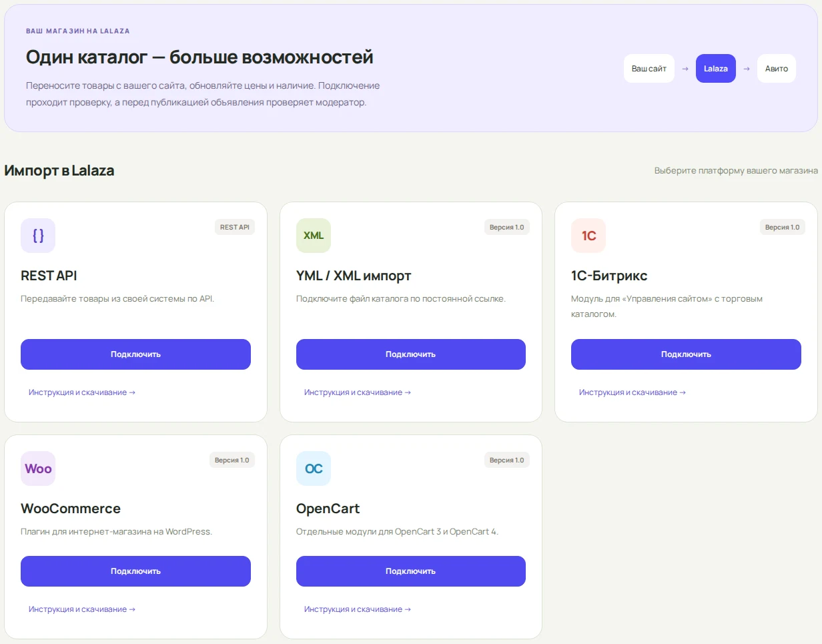The width and height of the screenshot is (822, 644).
Task: Click the 'YML / XML импорт' card title
Action: tap(354, 276)
